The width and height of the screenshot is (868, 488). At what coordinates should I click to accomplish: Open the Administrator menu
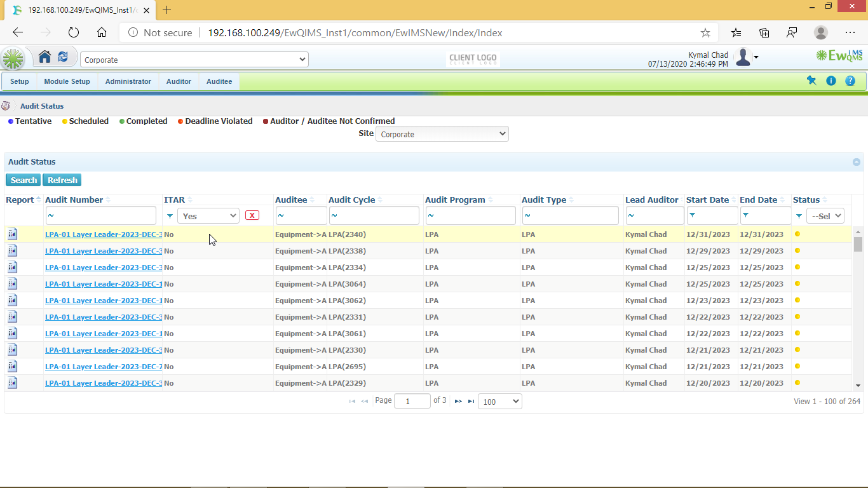point(128,81)
